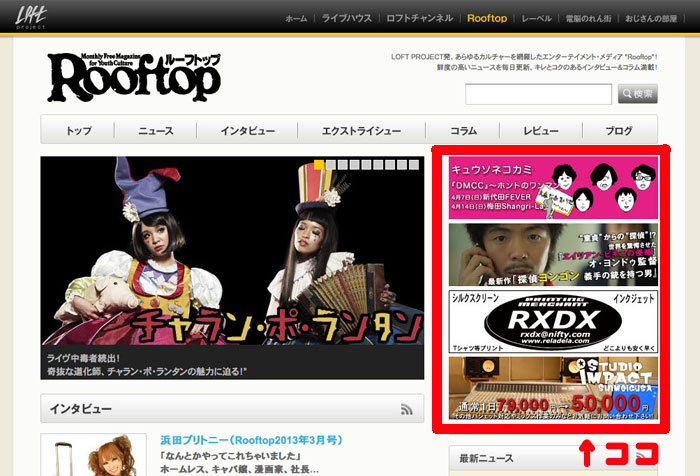Click the 浜田ブリトニー interview thumbnail photo

[x=94, y=455]
